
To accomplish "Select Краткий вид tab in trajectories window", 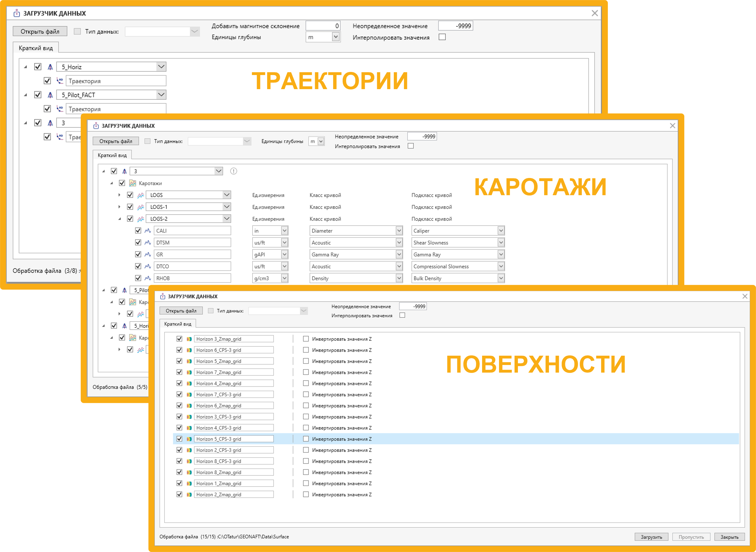I will (36, 48).
